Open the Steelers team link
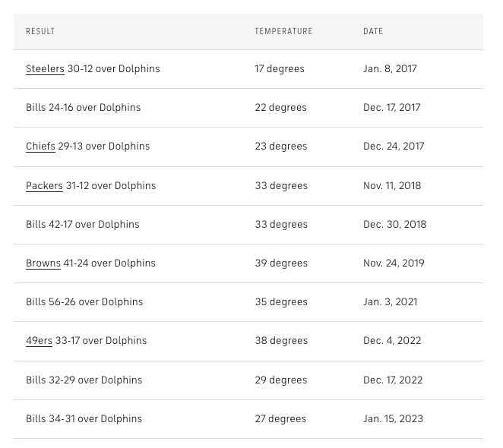 (x=45, y=68)
